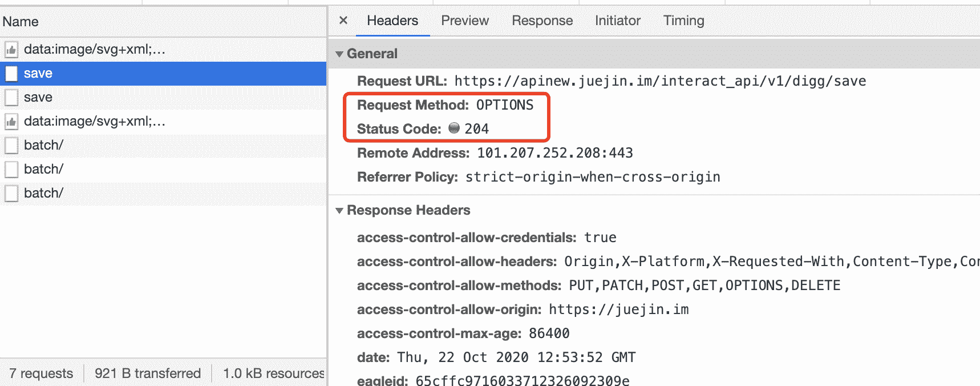Switch to the Headers tab
This screenshot has width=980, height=386.
(392, 21)
